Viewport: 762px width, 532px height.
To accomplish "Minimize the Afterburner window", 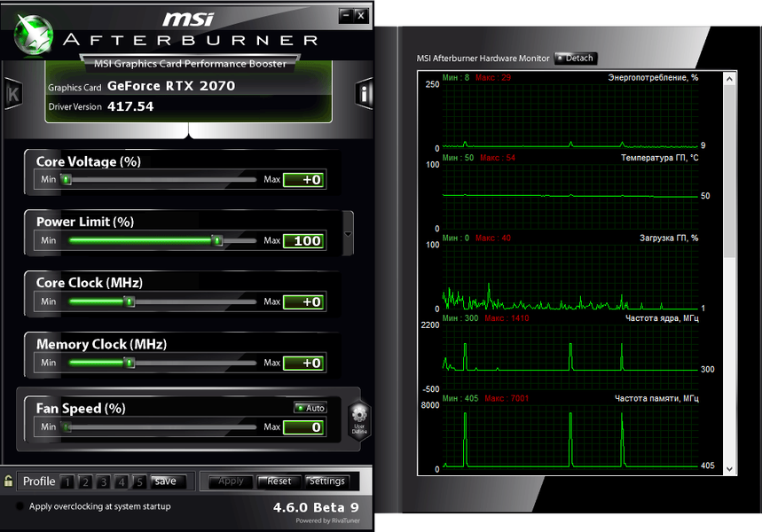I will pyautogui.click(x=346, y=16).
